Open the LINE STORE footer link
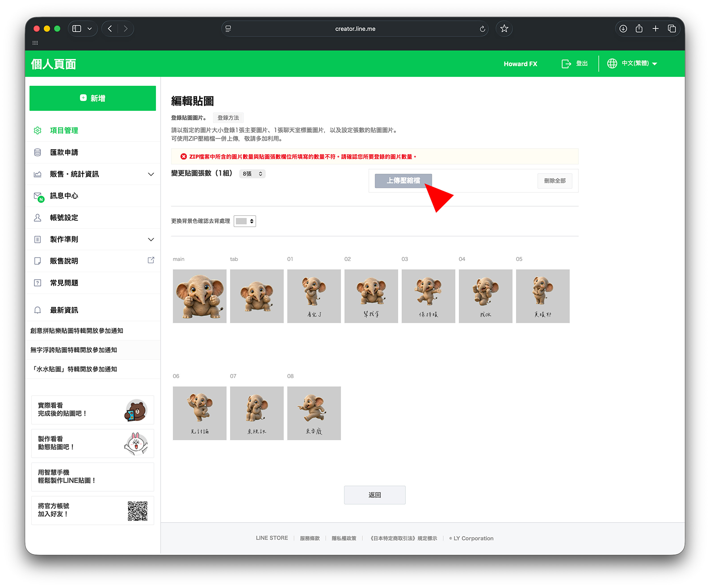The width and height of the screenshot is (710, 588). tap(272, 538)
